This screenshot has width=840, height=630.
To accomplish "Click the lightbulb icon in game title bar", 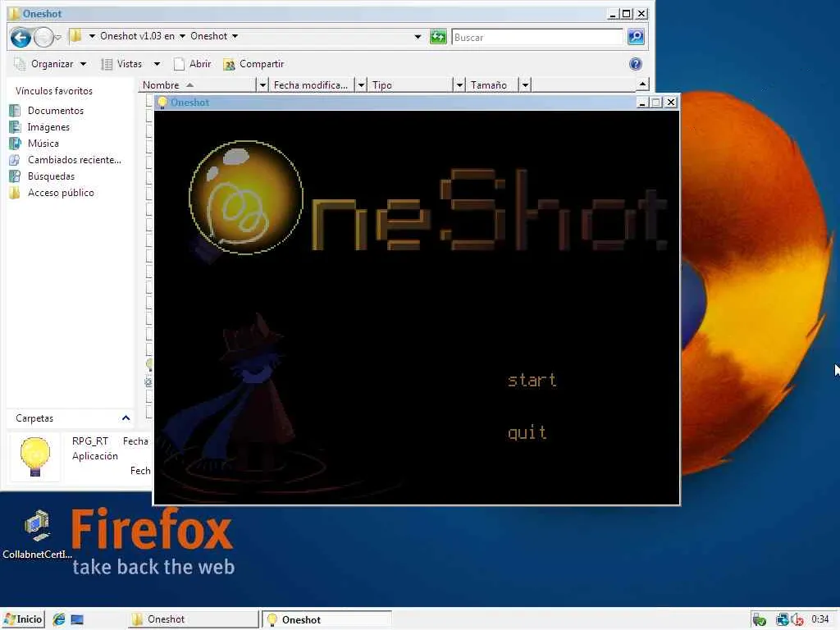I will click(162, 103).
